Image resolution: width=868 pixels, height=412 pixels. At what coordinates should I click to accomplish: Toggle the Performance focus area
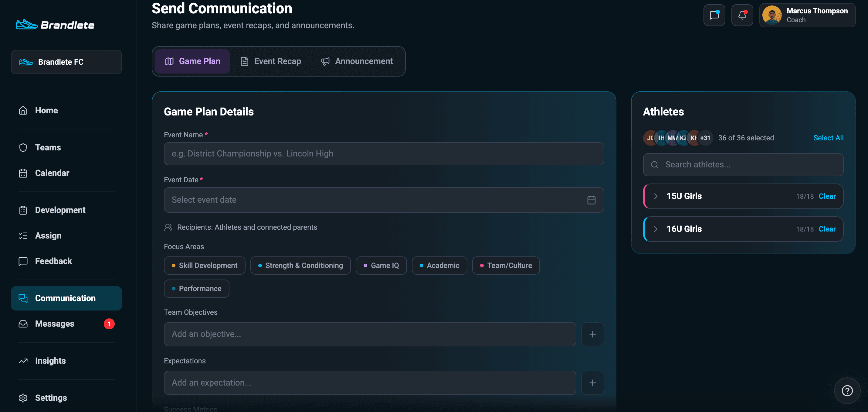pyautogui.click(x=196, y=289)
